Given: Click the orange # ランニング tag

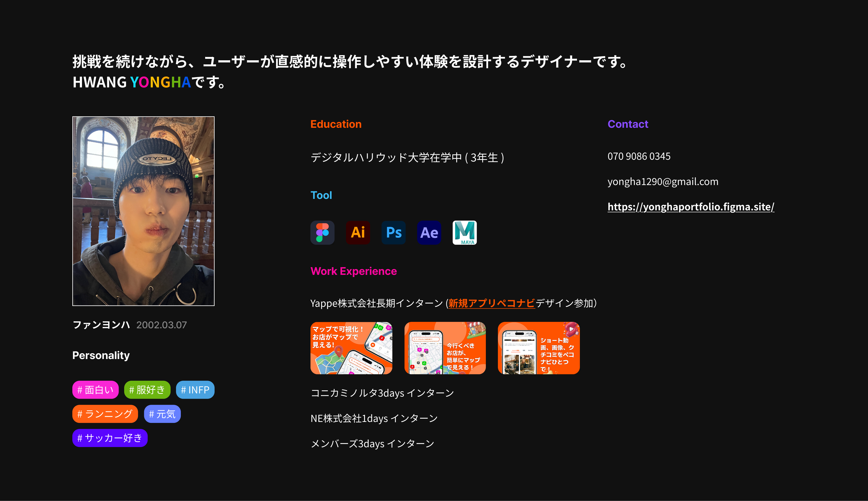Looking at the screenshot, I should (105, 414).
